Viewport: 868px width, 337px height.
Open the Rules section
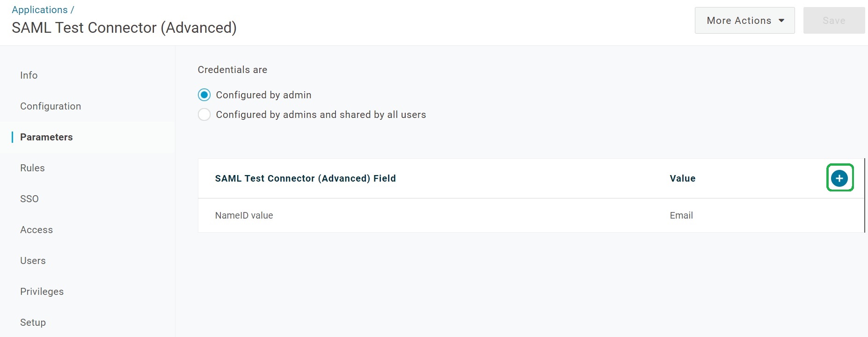pos(32,168)
